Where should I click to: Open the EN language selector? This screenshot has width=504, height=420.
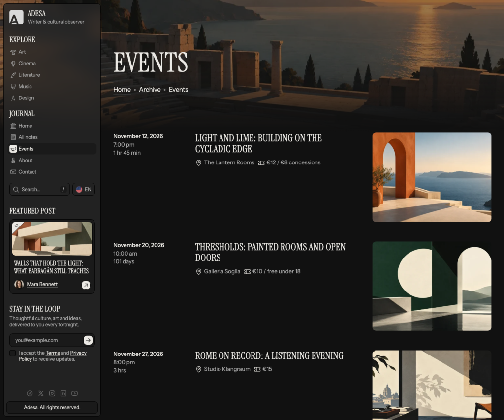click(84, 190)
